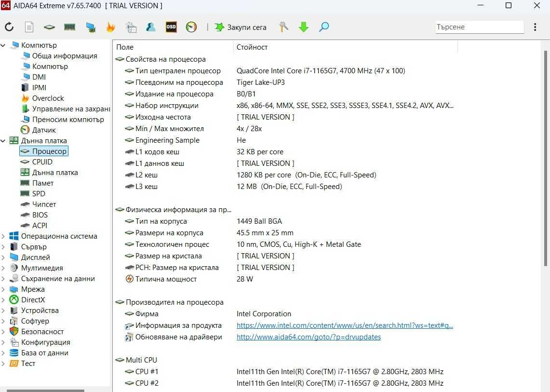Click Закупи сега buy button
This screenshot has width=550, height=392.
coord(241,27)
